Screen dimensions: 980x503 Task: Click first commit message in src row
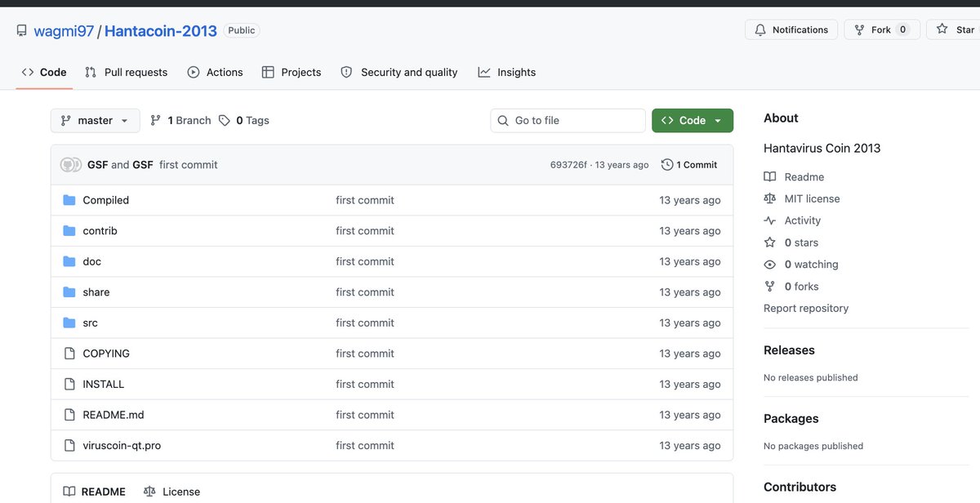click(x=365, y=323)
